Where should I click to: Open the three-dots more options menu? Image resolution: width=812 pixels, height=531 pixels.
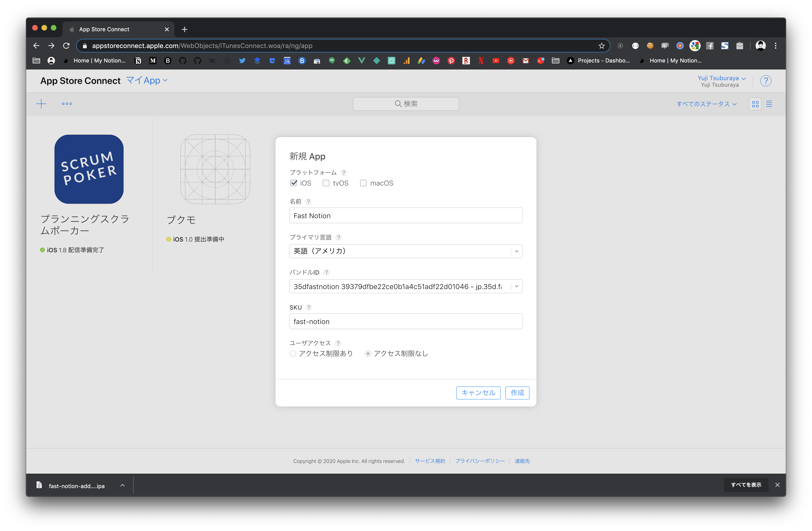(x=67, y=104)
